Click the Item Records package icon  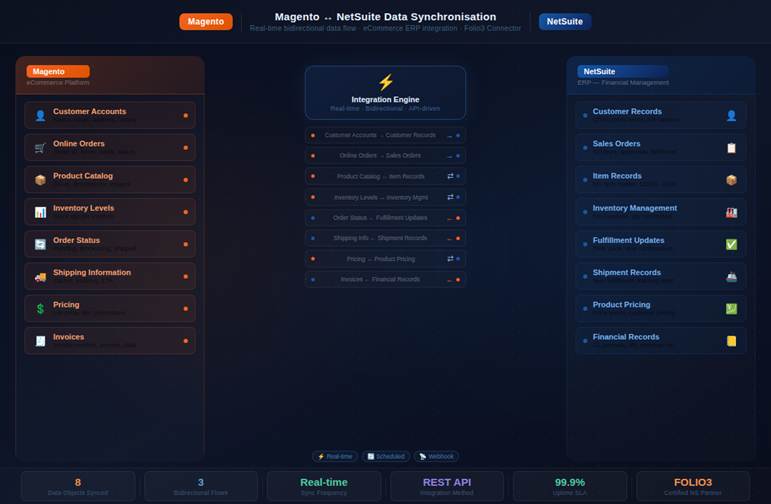[x=731, y=180]
